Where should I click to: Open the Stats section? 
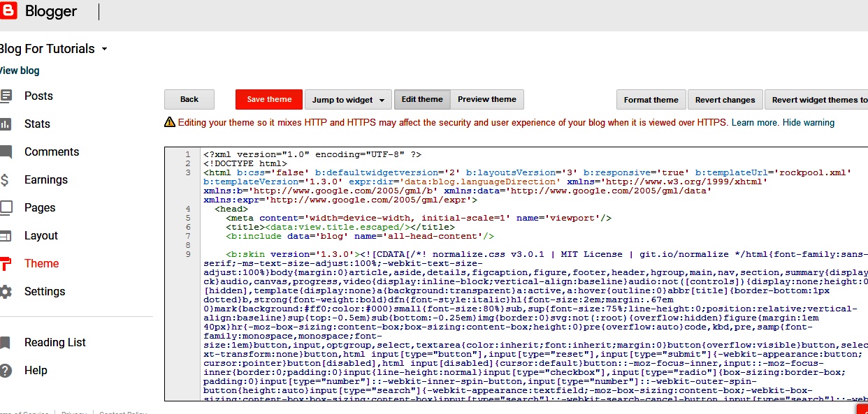[37, 124]
